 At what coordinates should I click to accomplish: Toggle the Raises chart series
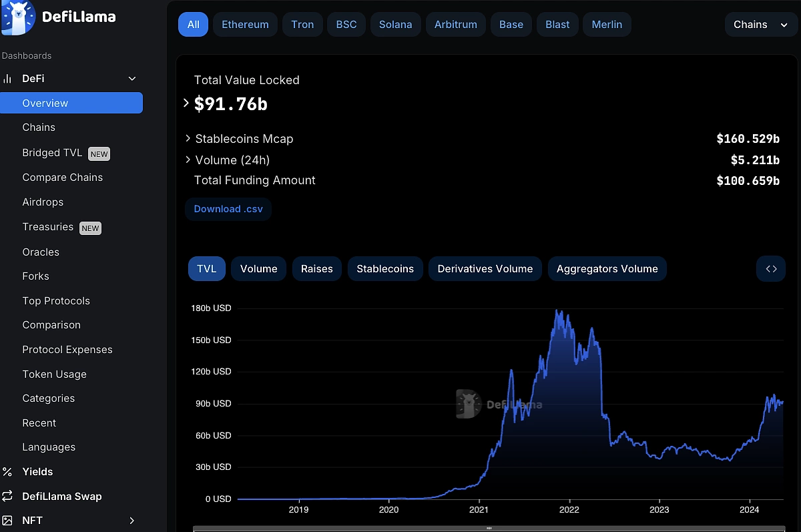tap(317, 269)
